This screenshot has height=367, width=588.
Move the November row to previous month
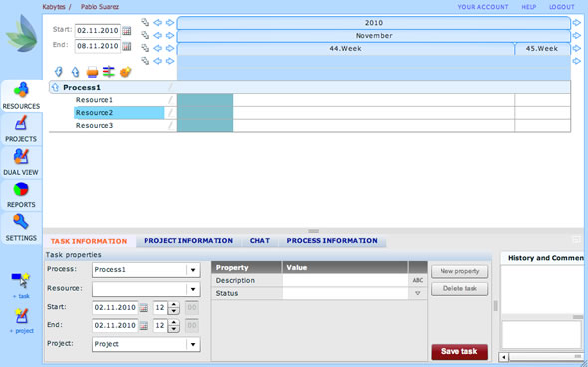pos(158,35)
